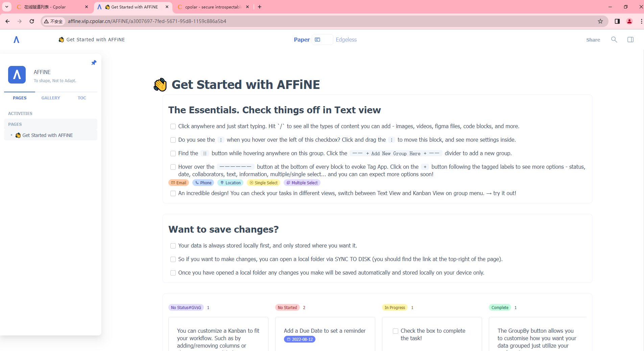644x351 pixels.
Task: Click the Paper/Edgeless mode switch icon
Action: [x=322, y=40]
